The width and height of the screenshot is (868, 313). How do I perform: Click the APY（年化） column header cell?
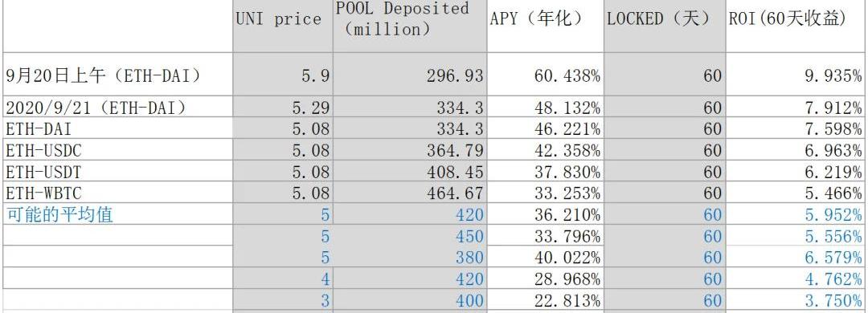click(x=545, y=26)
